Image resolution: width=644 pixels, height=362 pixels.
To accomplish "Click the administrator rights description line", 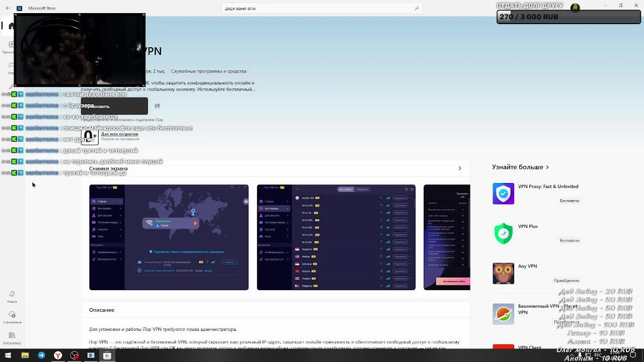I will tap(163, 329).
